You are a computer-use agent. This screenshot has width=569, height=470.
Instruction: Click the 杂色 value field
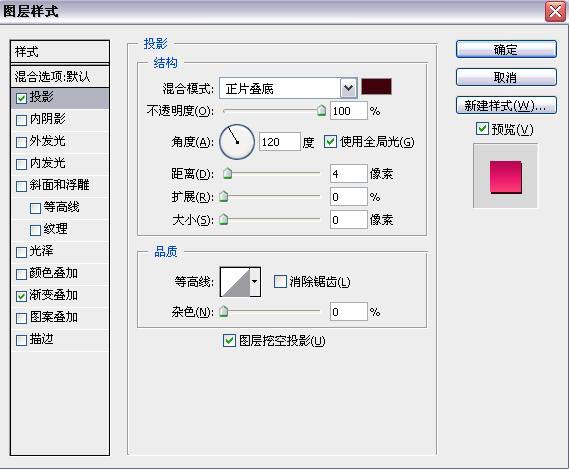click(x=348, y=312)
